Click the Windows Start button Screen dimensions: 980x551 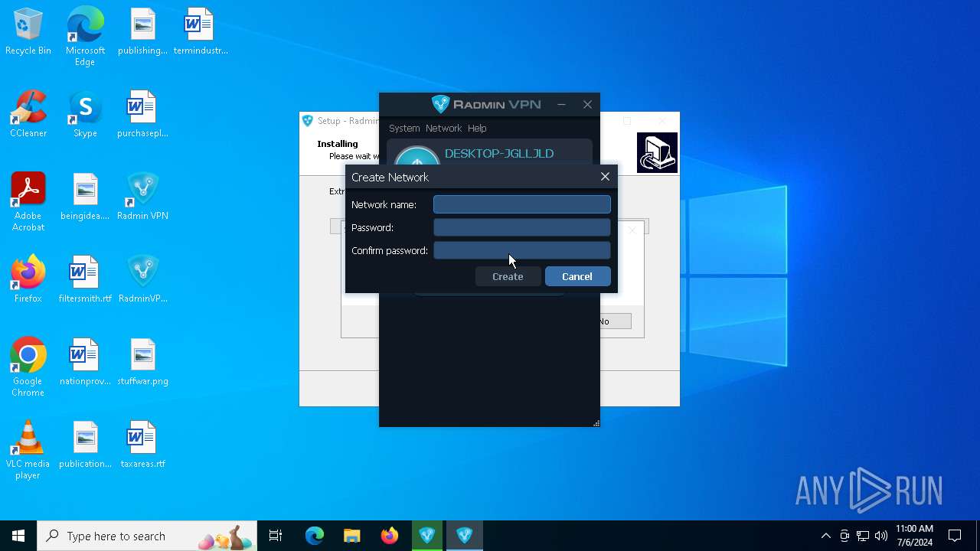click(x=18, y=536)
